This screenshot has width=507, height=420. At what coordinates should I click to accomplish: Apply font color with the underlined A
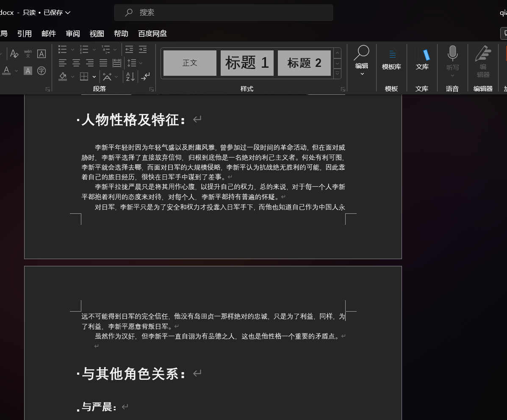click(x=6, y=70)
